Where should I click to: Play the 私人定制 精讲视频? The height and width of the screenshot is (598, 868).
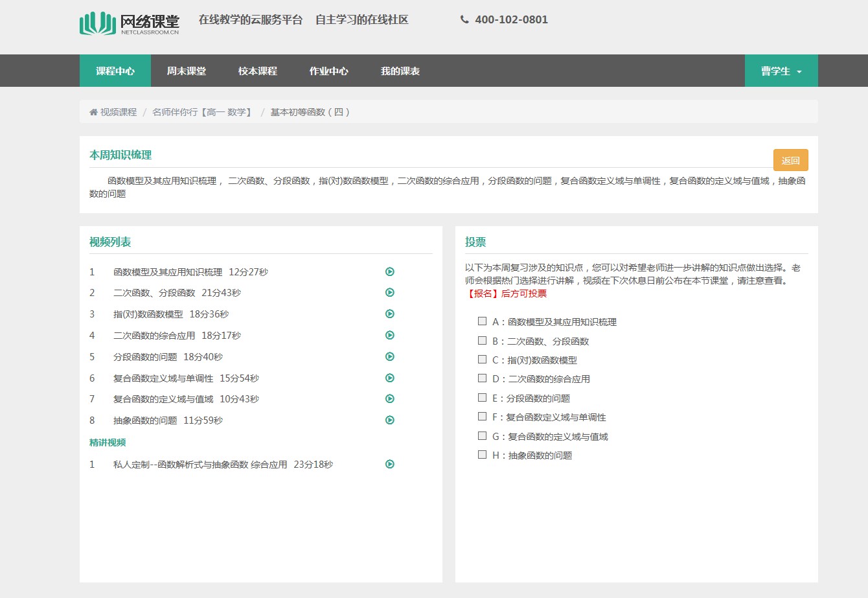click(x=390, y=465)
